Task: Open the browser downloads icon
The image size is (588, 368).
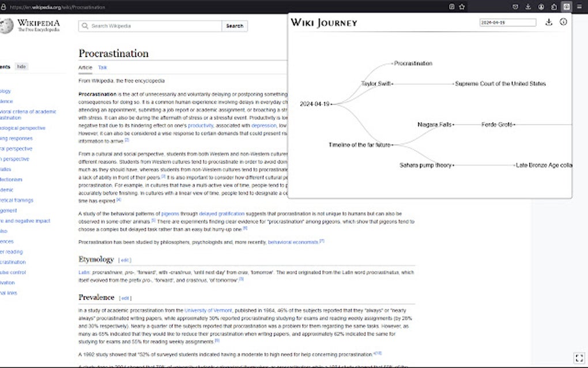Action: (x=528, y=6)
